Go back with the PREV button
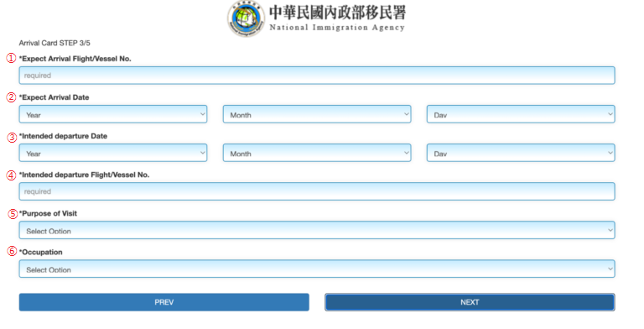This screenshot has height=329, width=644. tap(164, 302)
